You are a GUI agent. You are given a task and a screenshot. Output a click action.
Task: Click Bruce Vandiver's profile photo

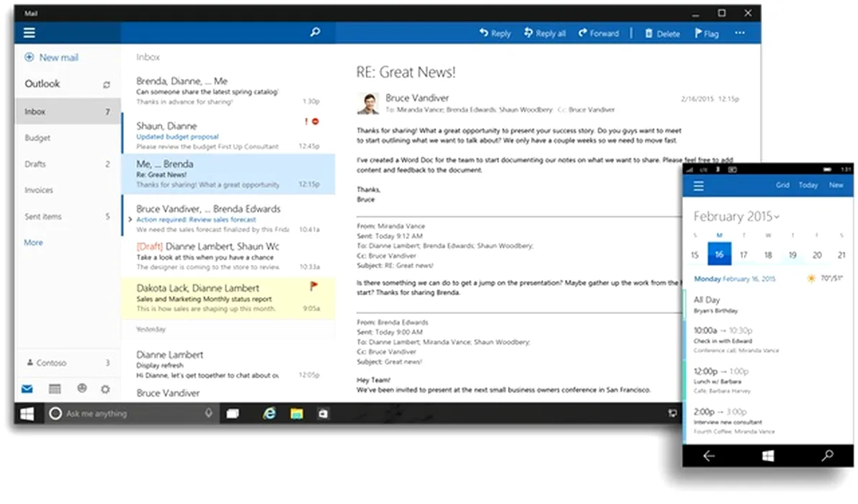[368, 103]
